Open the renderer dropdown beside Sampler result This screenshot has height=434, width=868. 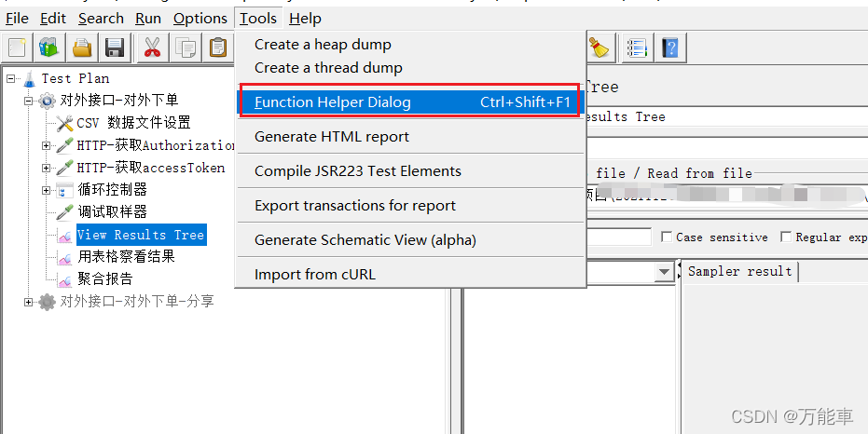(x=664, y=272)
